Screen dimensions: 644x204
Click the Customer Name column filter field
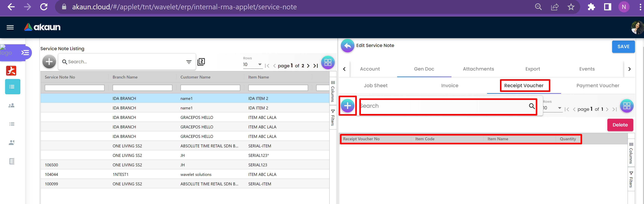click(x=210, y=88)
